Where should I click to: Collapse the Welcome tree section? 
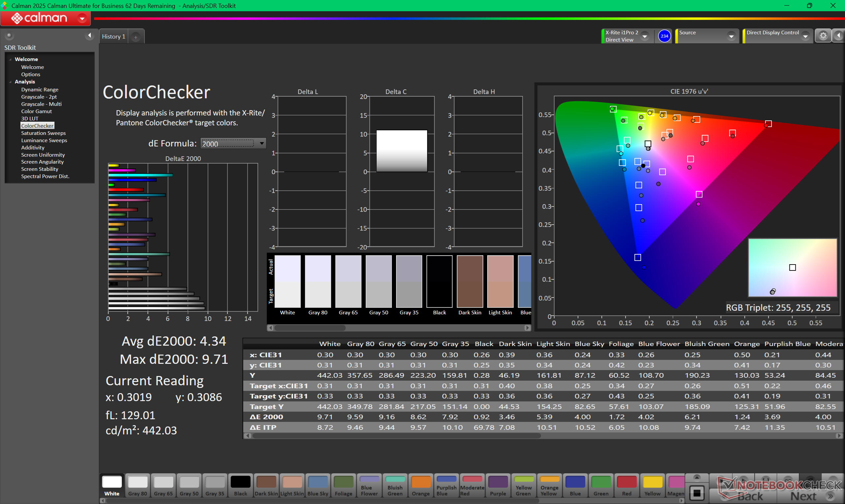tap(11, 59)
